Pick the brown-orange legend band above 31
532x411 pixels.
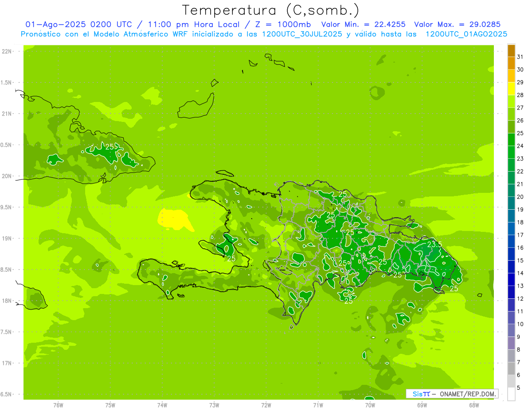point(511,51)
